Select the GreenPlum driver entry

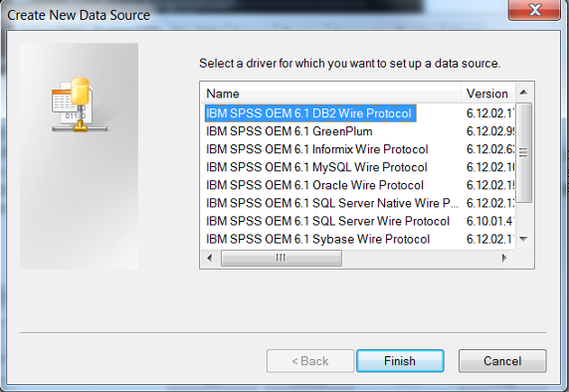(x=289, y=131)
